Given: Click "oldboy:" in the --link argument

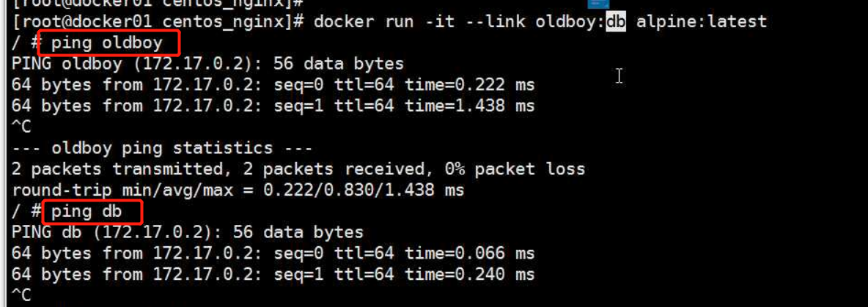Looking at the screenshot, I should [570, 22].
